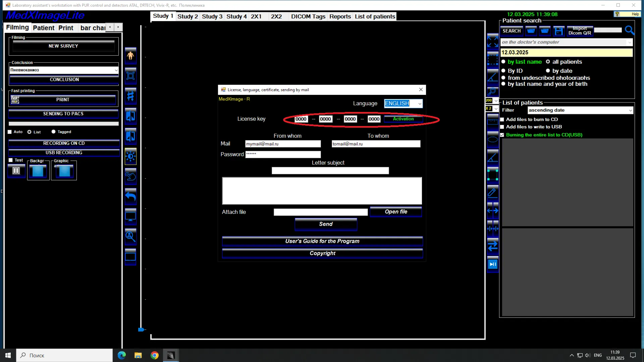Switch to the DICOM Tags tab

point(308,16)
